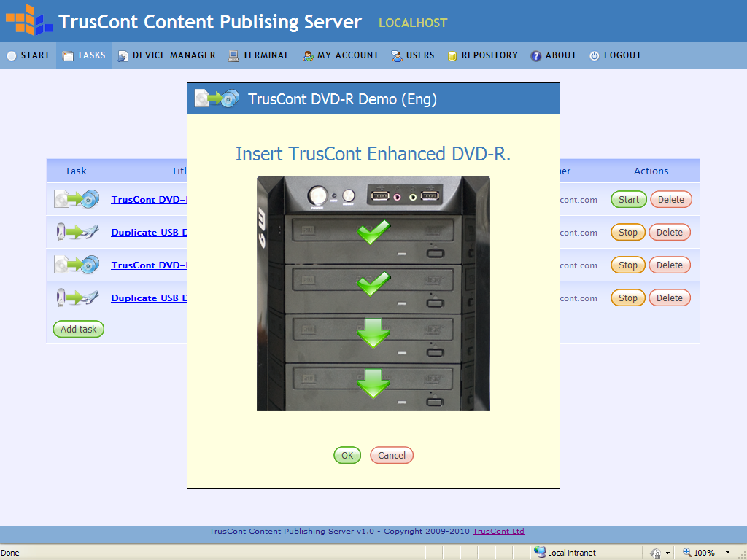
Task: Delete the first TrusCont DVD task
Action: [x=671, y=200]
